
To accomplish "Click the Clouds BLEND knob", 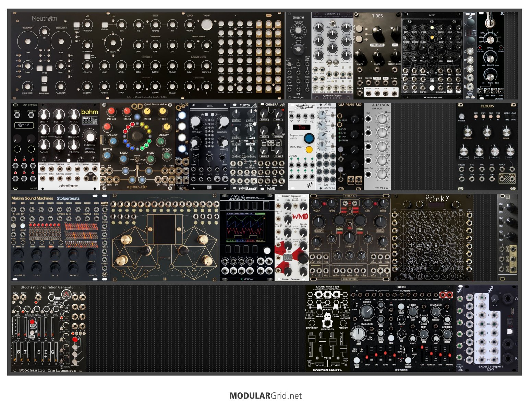I will point(510,151).
